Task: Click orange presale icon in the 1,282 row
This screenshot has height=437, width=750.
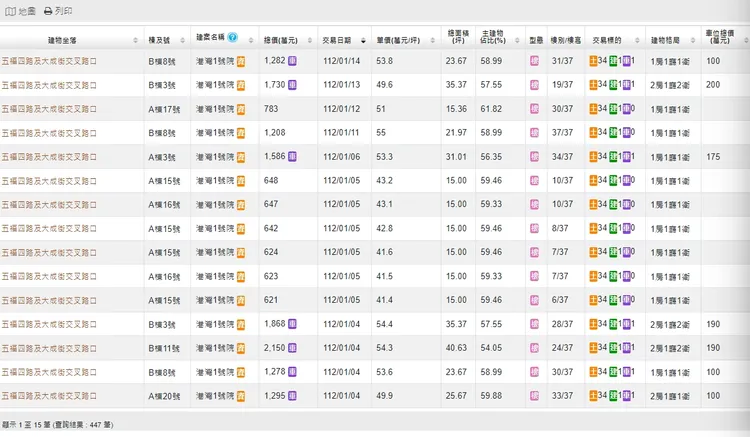Action: 241,61
